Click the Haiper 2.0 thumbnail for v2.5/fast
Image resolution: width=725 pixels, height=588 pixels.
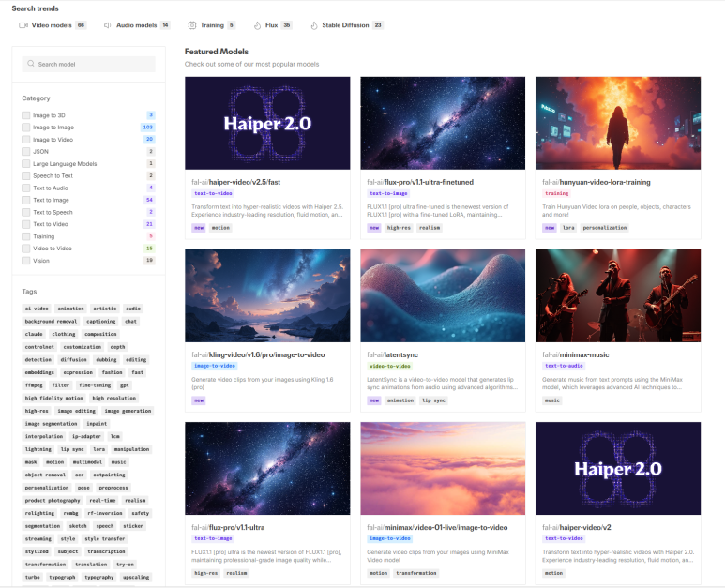coord(267,123)
